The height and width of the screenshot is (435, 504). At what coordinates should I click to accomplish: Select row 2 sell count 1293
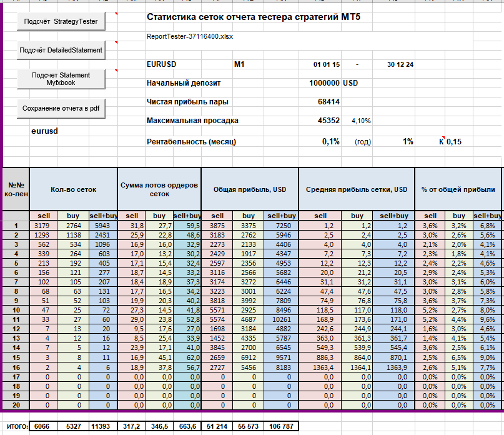pos(44,235)
